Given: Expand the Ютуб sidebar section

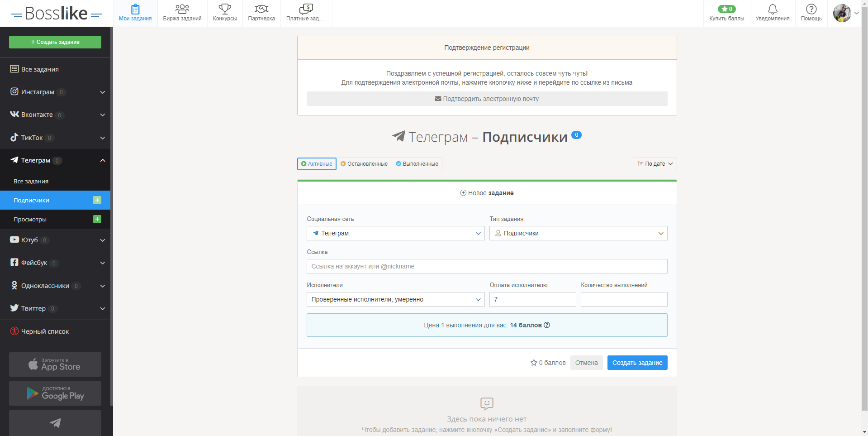Looking at the screenshot, I should point(103,240).
